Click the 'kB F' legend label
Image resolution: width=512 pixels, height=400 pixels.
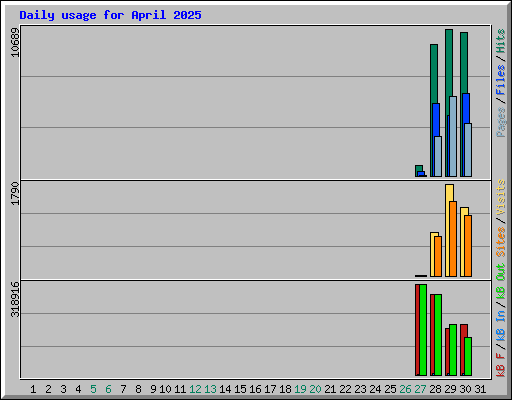pyautogui.click(x=501, y=364)
